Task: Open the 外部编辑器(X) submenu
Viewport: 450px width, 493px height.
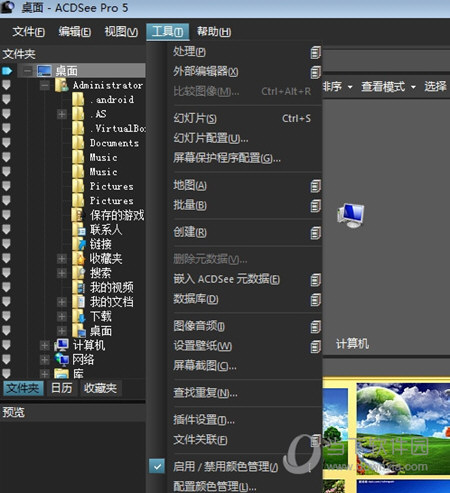Action: pyautogui.click(x=244, y=71)
